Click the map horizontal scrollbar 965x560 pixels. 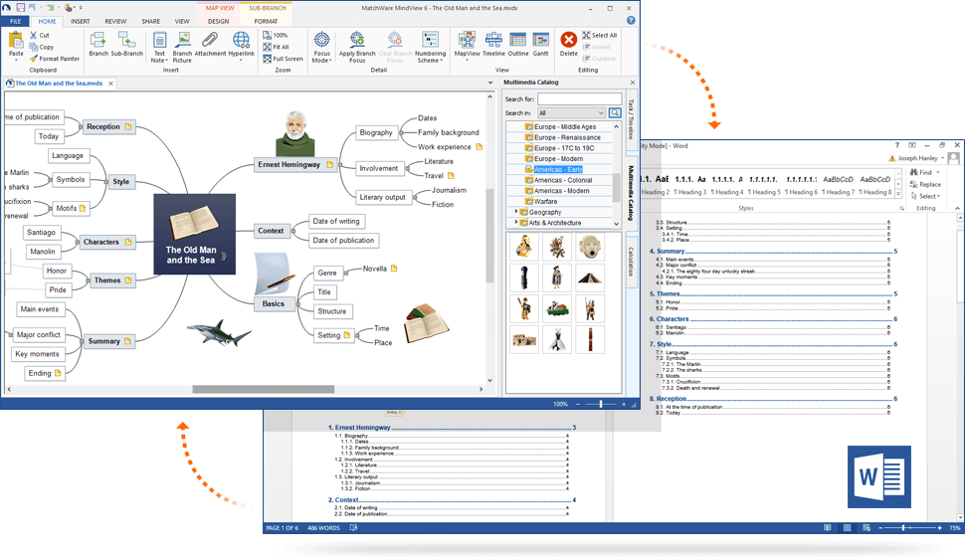pos(263,389)
